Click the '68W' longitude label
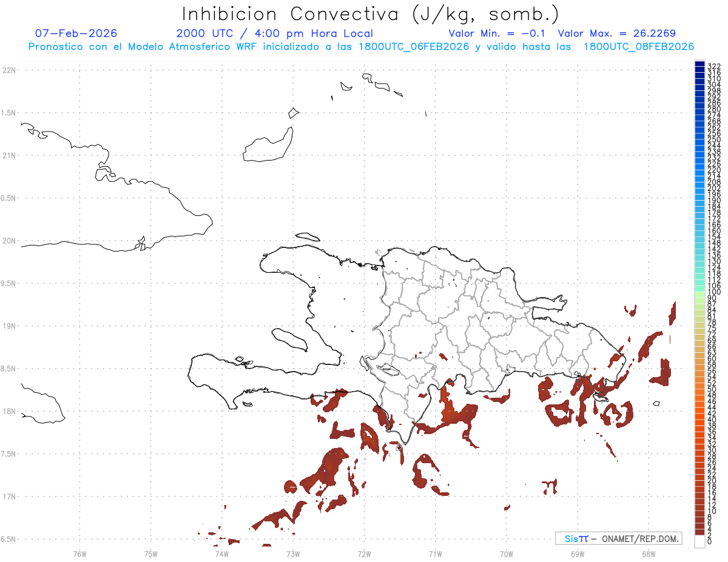Image resolution: width=728 pixels, height=562 pixels. click(x=648, y=554)
